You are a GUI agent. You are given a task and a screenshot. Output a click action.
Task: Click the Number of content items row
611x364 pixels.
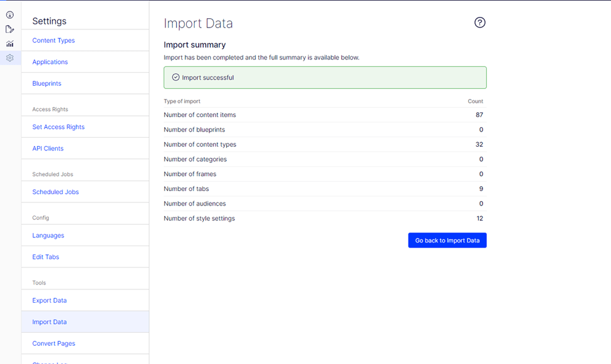tap(323, 115)
